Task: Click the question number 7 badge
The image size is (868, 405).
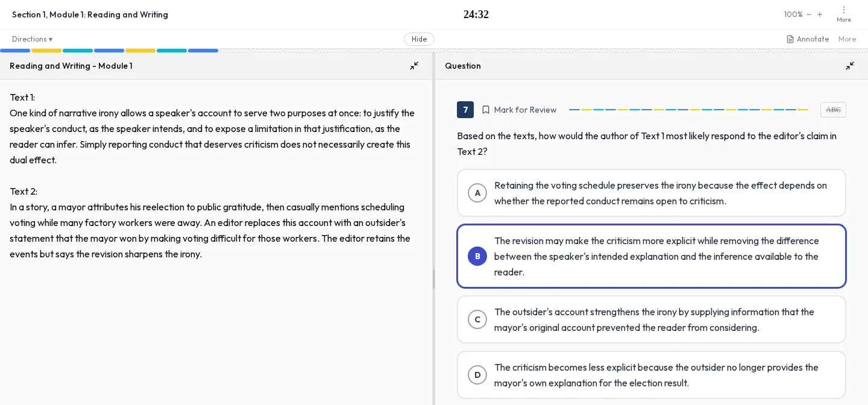Action: (465, 110)
